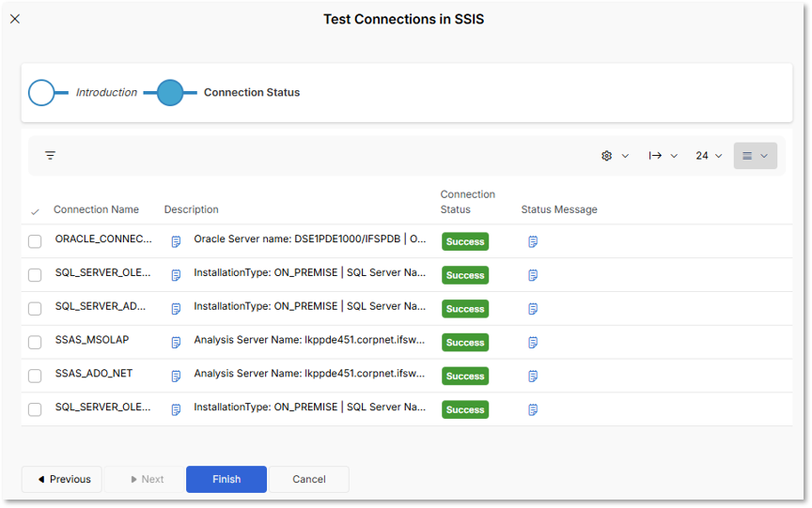Open the filter panel icon
The width and height of the screenshot is (812, 508).
(x=50, y=155)
